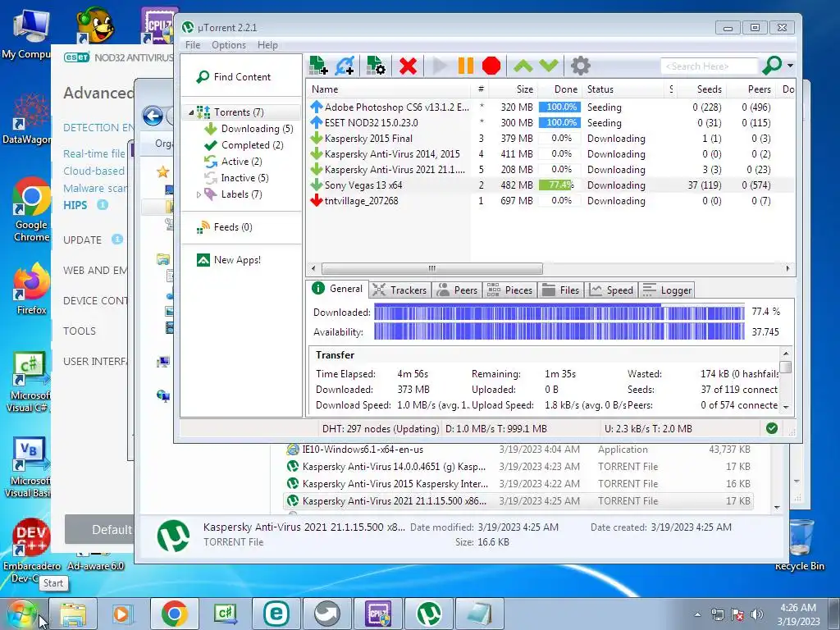Select tntvillage_207268 torrent row
Viewport: 840px width, 630px height.
click(549, 200)
